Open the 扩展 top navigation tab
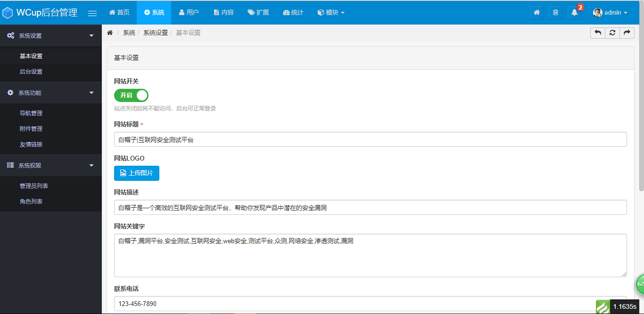This screenshot has width=644, height=314. (x=258, y=12)
